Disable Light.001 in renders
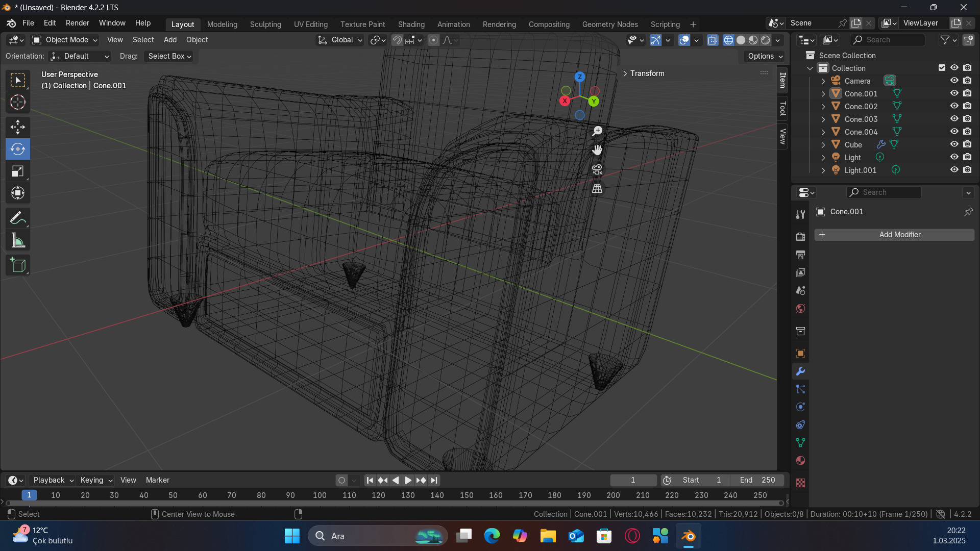980x551 pixels. click(x=967, y=170)
